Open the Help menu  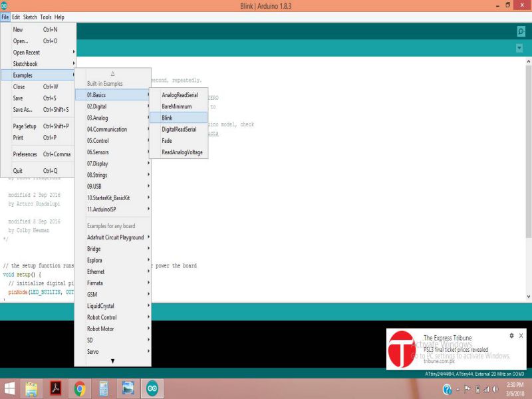[59, 17]
